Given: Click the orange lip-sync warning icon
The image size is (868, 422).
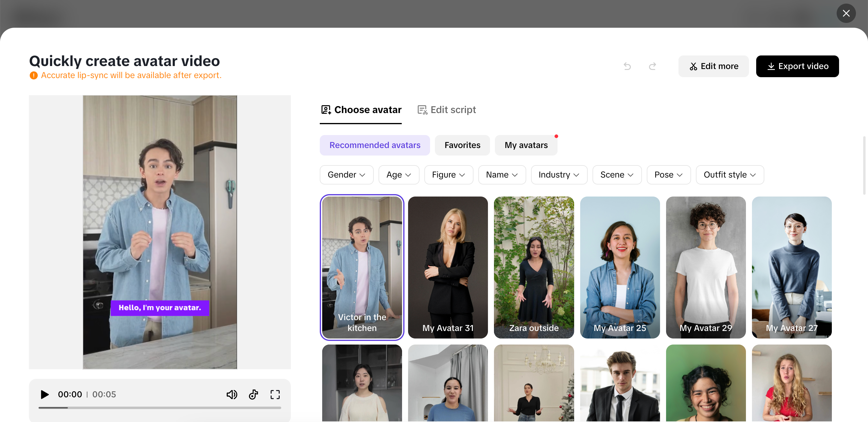Looking at the screenshot, I should 34,75.
